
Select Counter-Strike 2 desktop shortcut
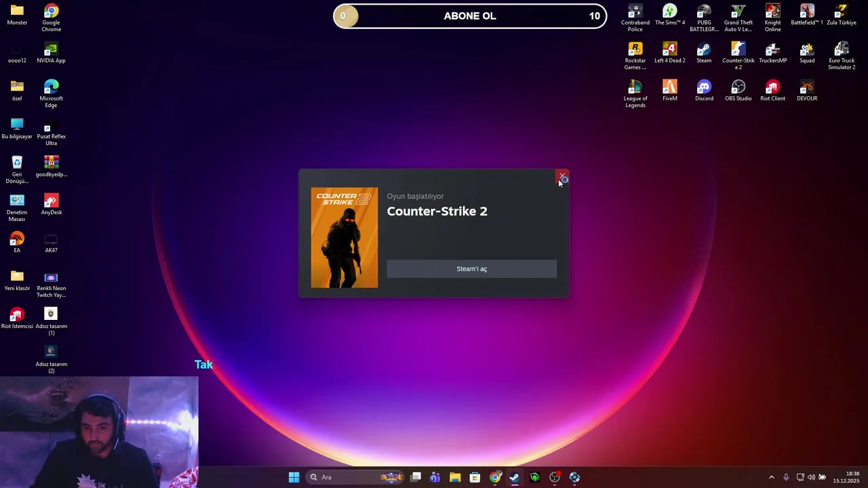click(x=738, y=56)
